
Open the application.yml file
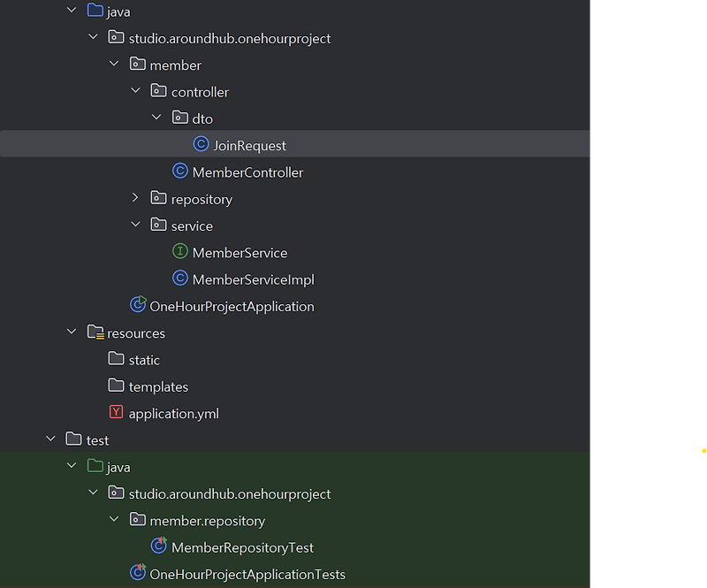[173, 414]
